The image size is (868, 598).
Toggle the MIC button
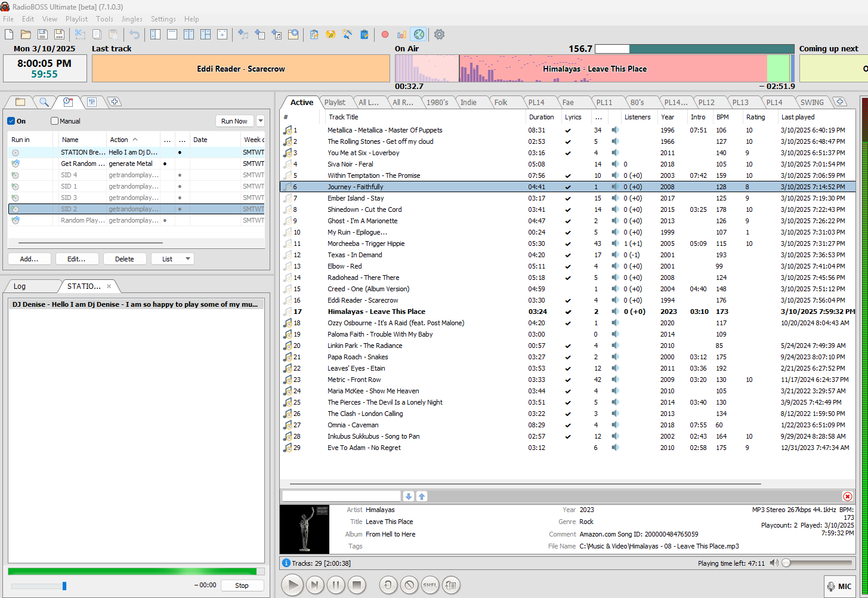coord(839,586)
